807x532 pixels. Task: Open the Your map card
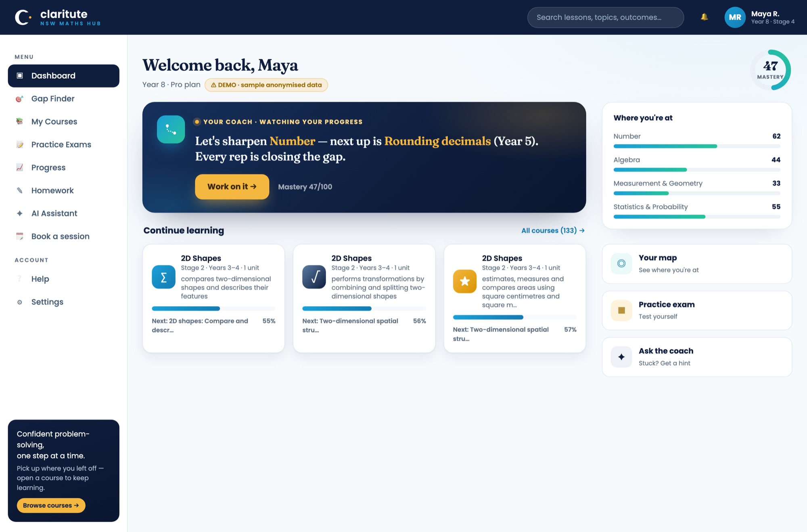coord(697,264)
